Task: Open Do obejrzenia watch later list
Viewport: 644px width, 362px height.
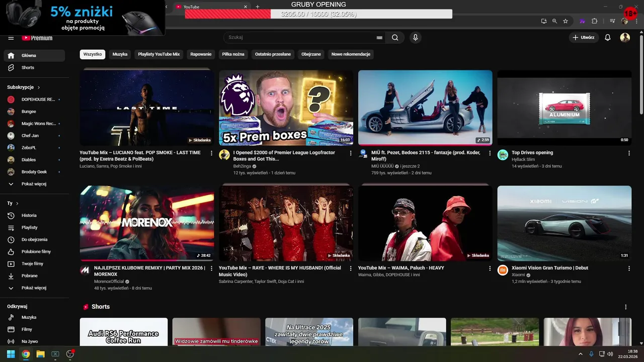Action: 34,239
